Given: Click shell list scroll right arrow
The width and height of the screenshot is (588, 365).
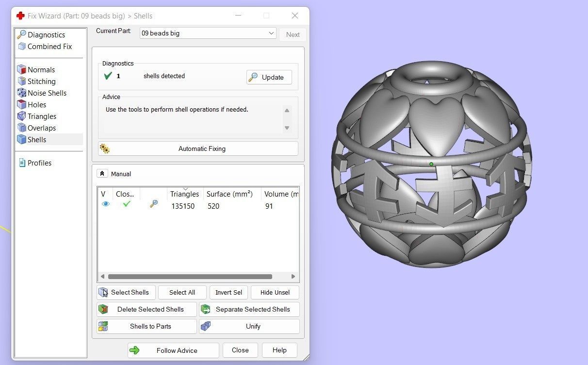Looking at the screenshot, I should 293,277.
